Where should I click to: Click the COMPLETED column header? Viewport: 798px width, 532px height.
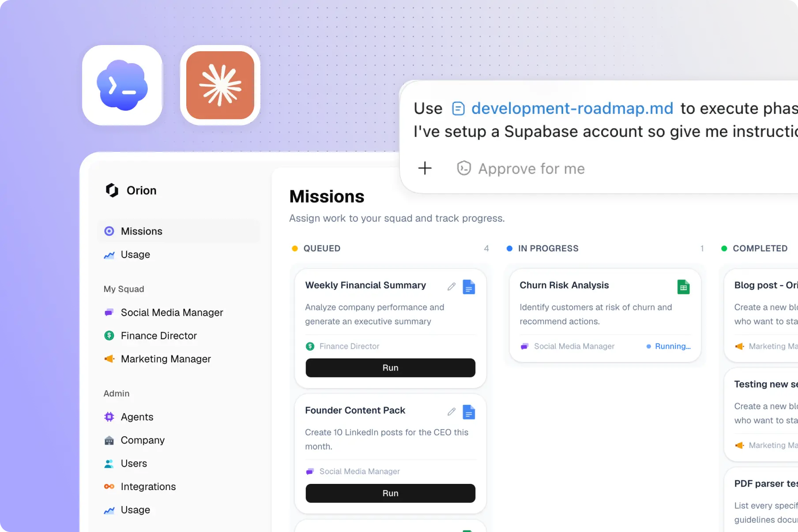click(760, 249)
